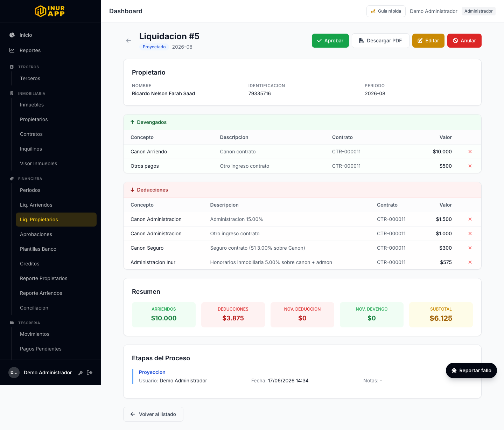Click Volver al listado link
This screenshot has width=504, height=430.
tap(153, 414)
